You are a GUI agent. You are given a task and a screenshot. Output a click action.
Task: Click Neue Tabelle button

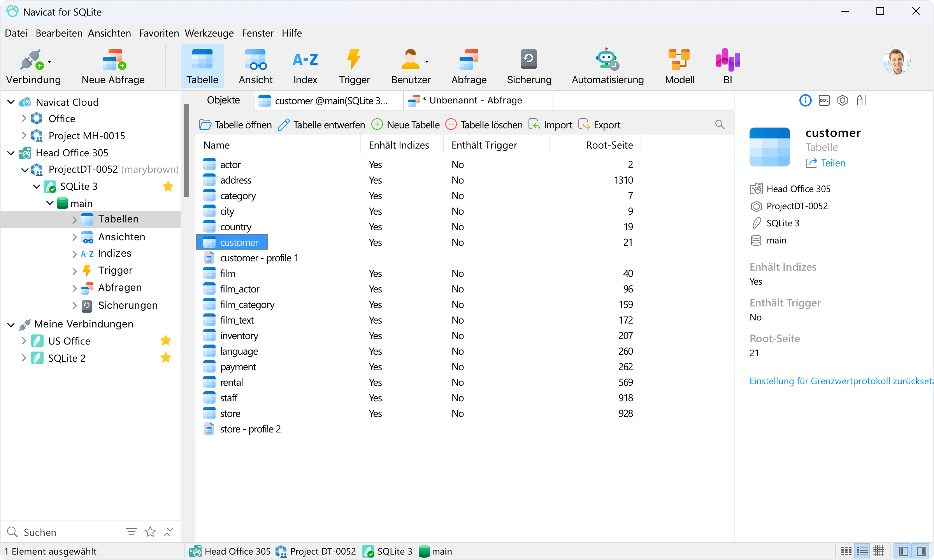click(x=406, y=125)
